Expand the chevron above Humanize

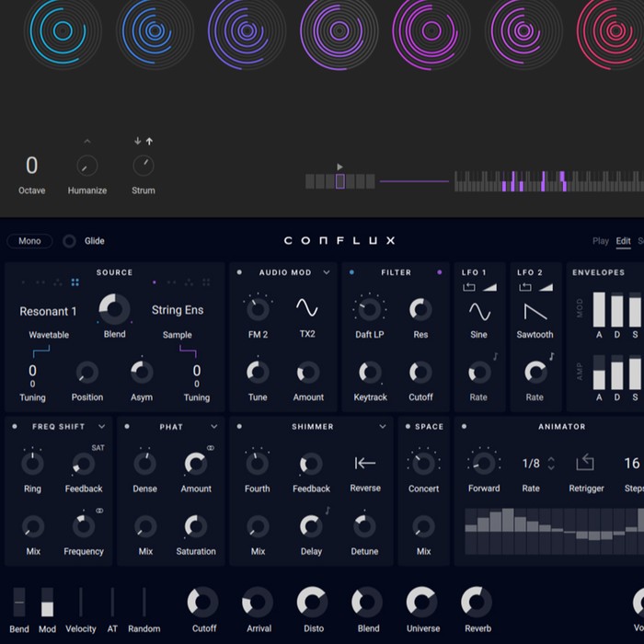click(x=87, y=142)
